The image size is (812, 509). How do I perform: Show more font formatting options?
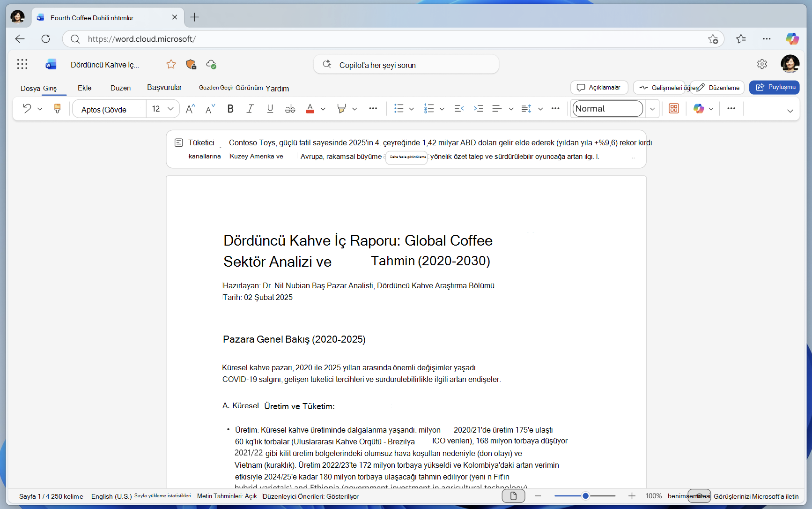pos(373,109)
